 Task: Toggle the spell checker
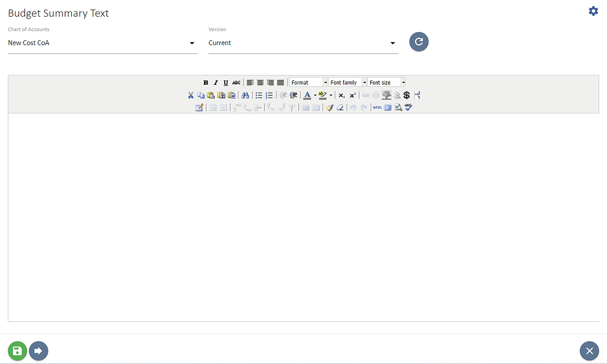point(408,107)
